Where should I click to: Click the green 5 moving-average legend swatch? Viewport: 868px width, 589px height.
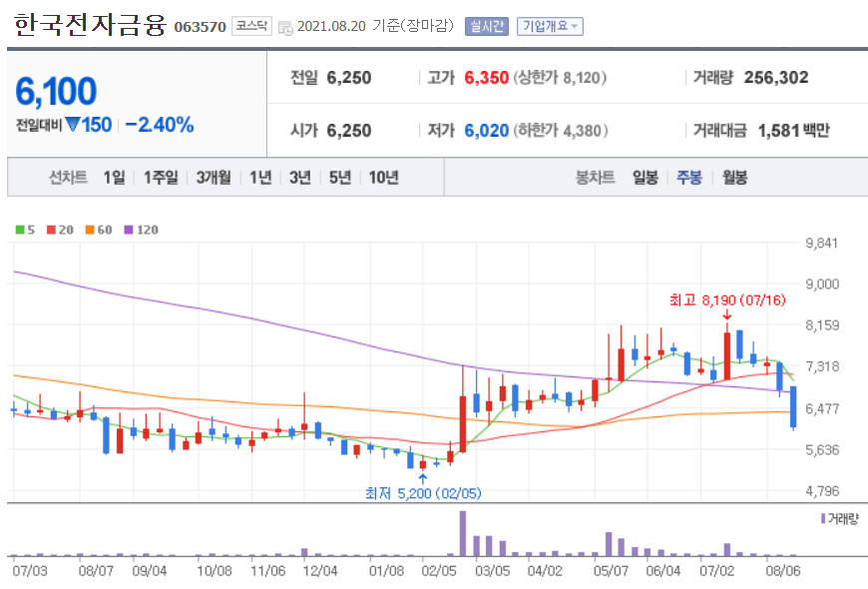coord(20,230)
